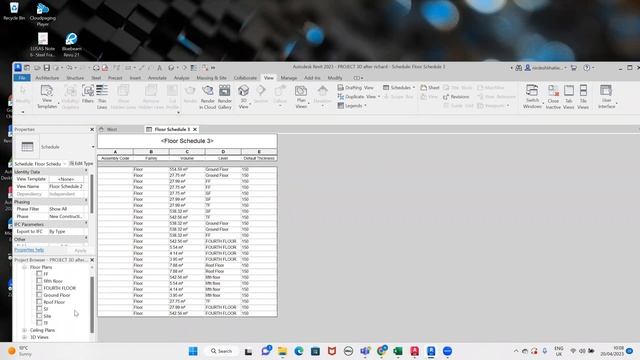Image resolution: width=640 pixels, height=360 pixels.
Task: Arrange windows with Tab Views
Action: (569, 97)
